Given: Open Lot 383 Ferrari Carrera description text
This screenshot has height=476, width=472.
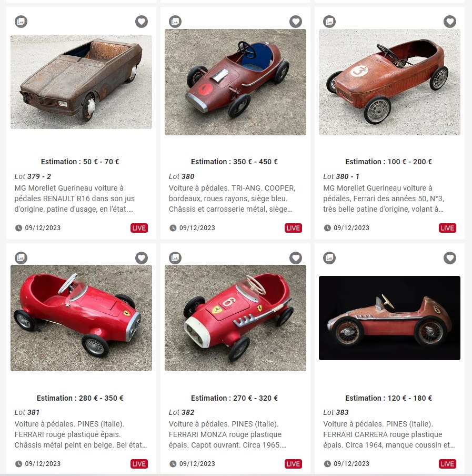Looking at the screenshot, I should point(389,434).
